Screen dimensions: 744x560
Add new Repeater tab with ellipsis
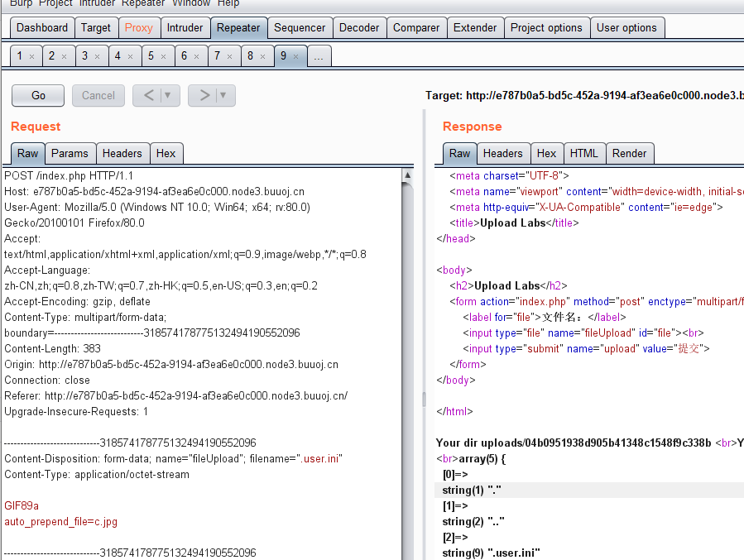[319, 56]
